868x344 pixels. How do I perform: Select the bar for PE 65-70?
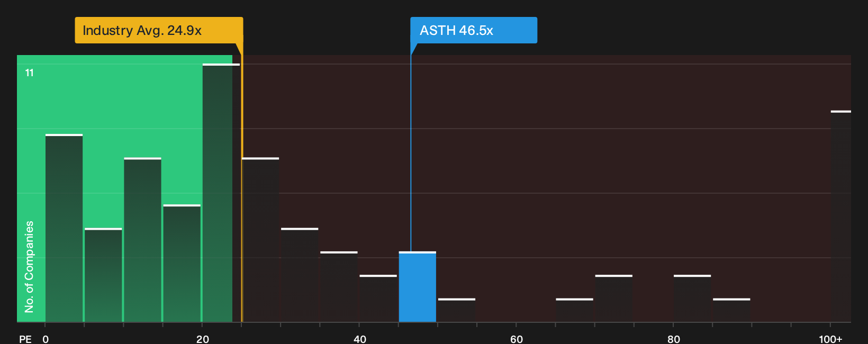(575, 310)
